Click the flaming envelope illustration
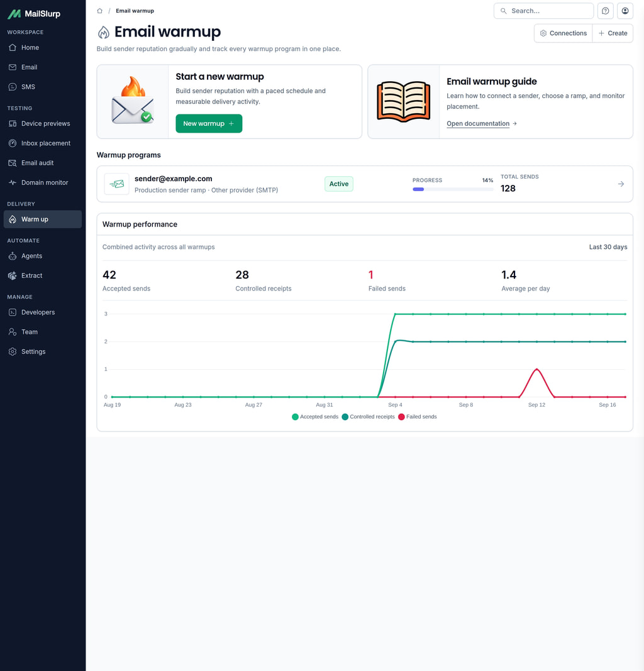Viewport: 644px width, 671px height. (133, 101)
